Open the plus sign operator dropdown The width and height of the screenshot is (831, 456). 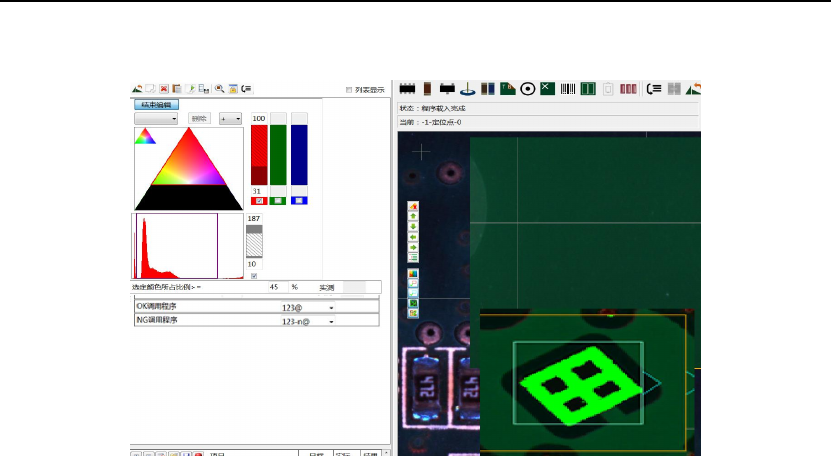[230, 118]
